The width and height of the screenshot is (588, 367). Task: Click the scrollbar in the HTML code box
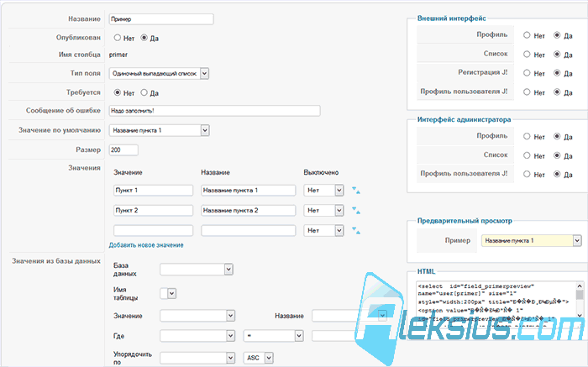580,301
